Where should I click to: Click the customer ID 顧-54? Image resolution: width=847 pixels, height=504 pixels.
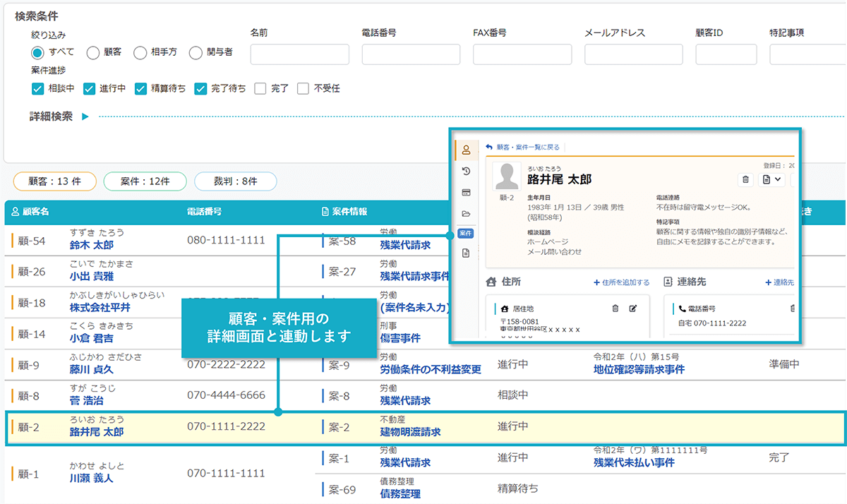pos(32,241)
